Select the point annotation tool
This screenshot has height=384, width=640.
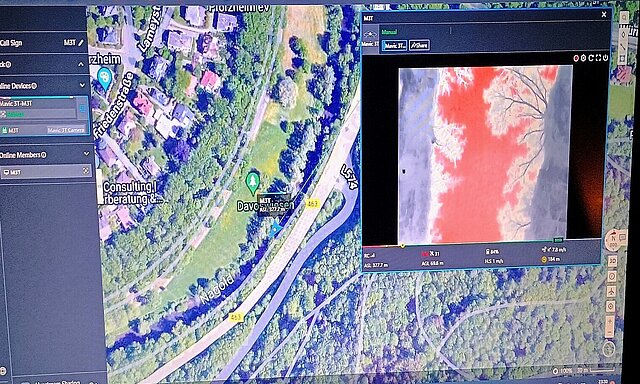(624, 34)
